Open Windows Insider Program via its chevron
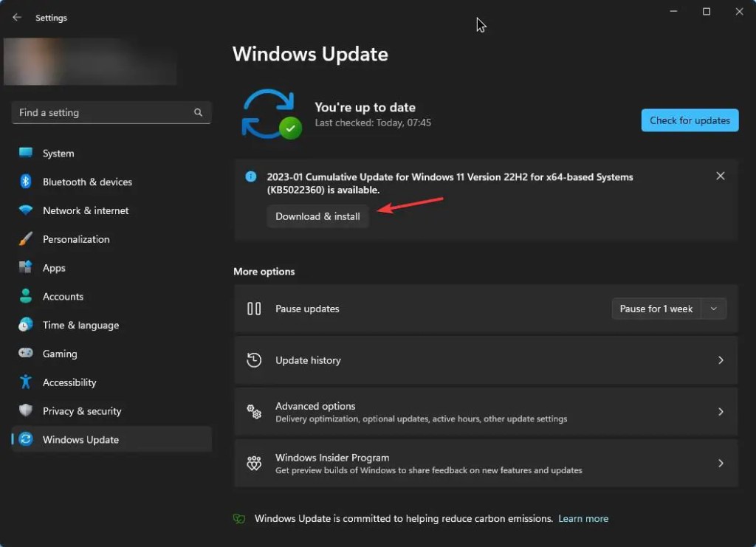This screenshot has height=547, width=756. coord(721,463)
